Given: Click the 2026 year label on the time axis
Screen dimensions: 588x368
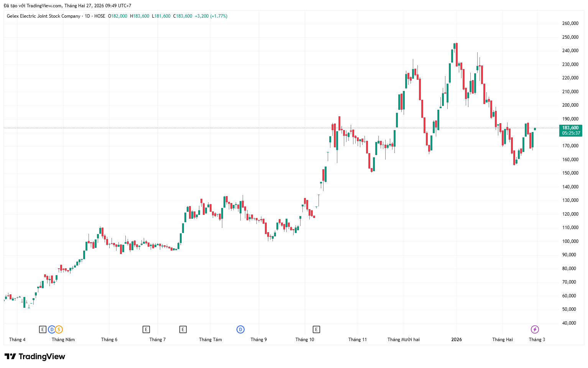Looking at the screenshot, I should pos(457,340).
